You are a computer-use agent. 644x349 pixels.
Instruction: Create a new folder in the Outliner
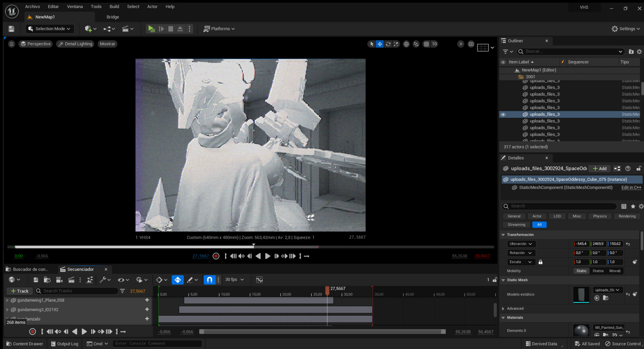(631, 52)
